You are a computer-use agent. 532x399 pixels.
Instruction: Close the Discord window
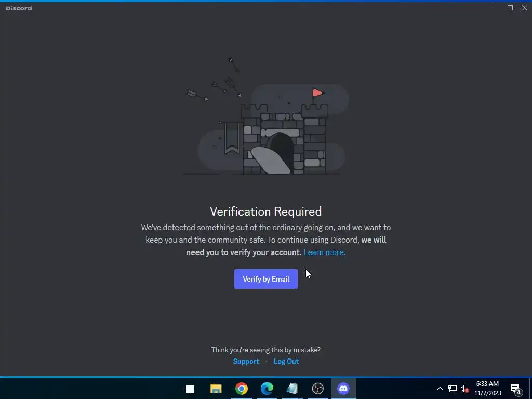click(525, 8)
